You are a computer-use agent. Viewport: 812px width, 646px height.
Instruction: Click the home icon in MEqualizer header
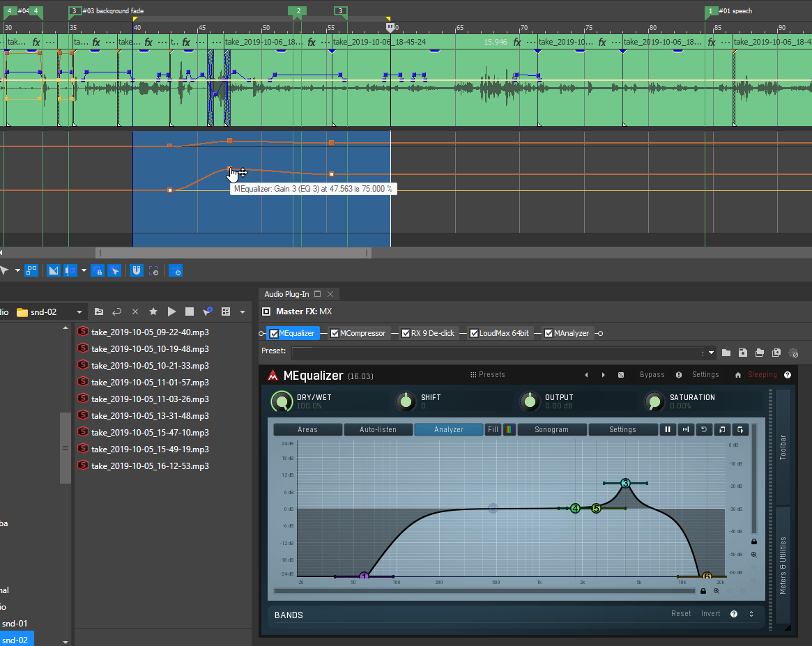738,375
